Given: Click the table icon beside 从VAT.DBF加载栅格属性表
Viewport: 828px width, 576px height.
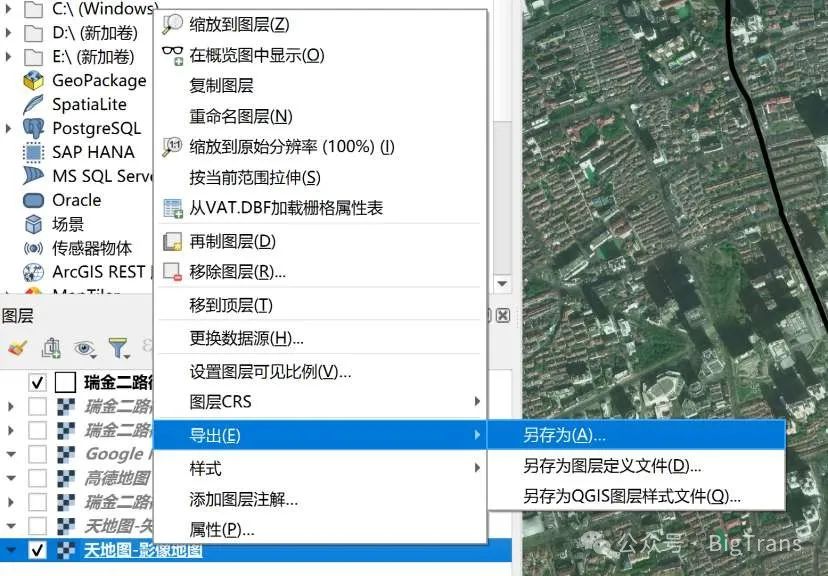Looking at the screenshot, I should tap(172, 208).
